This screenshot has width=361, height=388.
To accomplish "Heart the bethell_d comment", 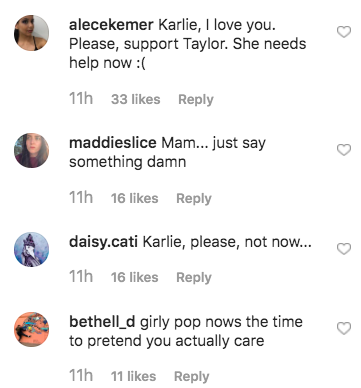I will (344, 328).
